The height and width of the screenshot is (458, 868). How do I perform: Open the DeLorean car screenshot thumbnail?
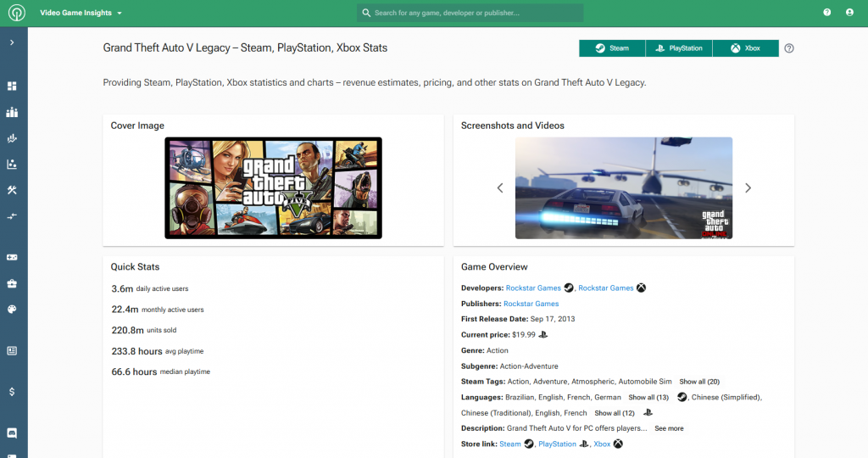624,187
